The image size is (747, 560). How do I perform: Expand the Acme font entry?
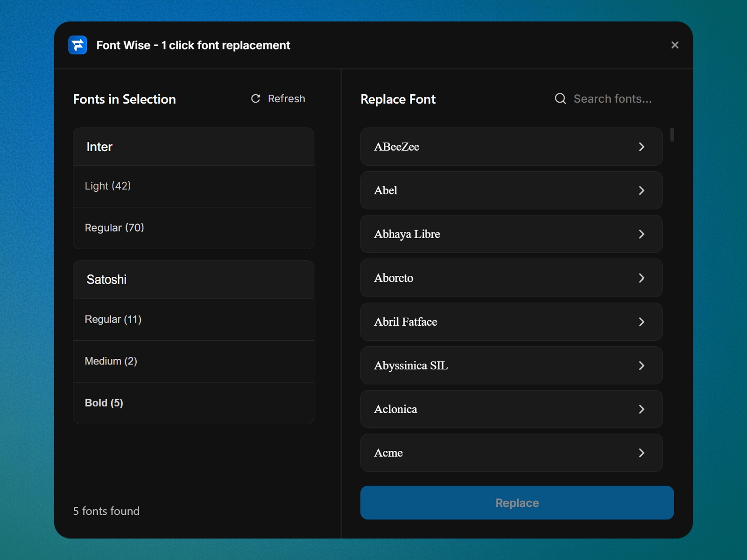(642, 453)
